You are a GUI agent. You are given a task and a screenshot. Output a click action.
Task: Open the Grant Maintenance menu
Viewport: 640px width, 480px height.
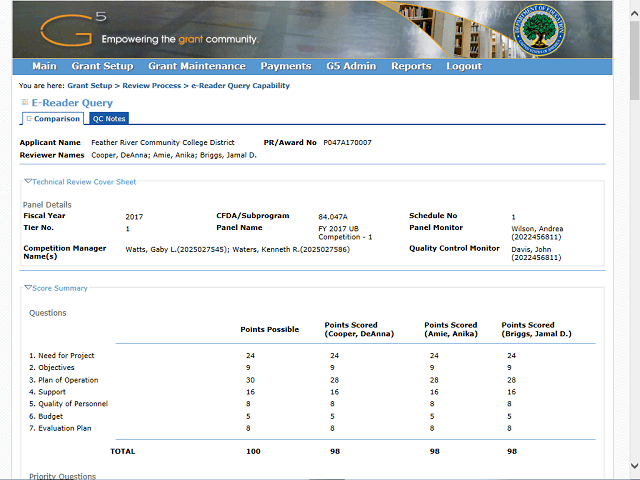point(196,66)
